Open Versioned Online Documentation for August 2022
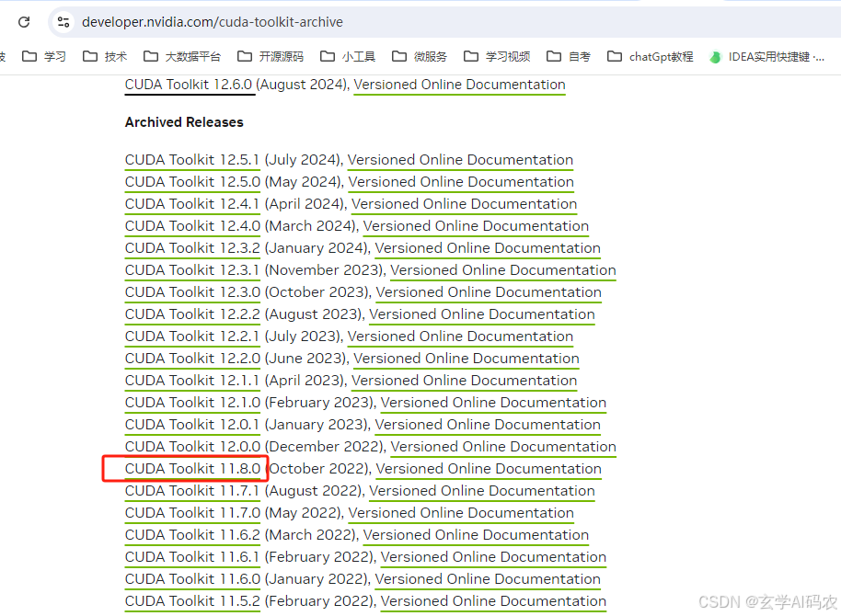Image resolution: width=841 pixels, height=616 pixels. (482, 491)
